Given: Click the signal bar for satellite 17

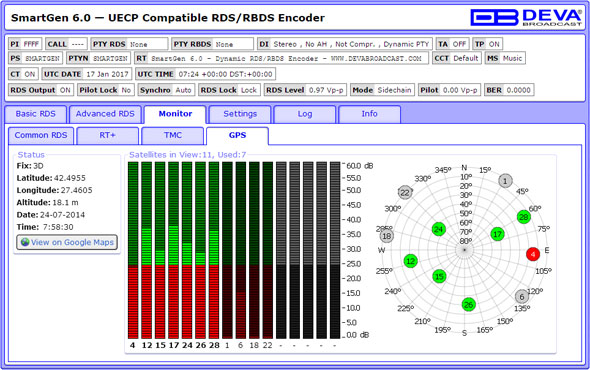Looking at the screenshot, I should click(173, 250).
